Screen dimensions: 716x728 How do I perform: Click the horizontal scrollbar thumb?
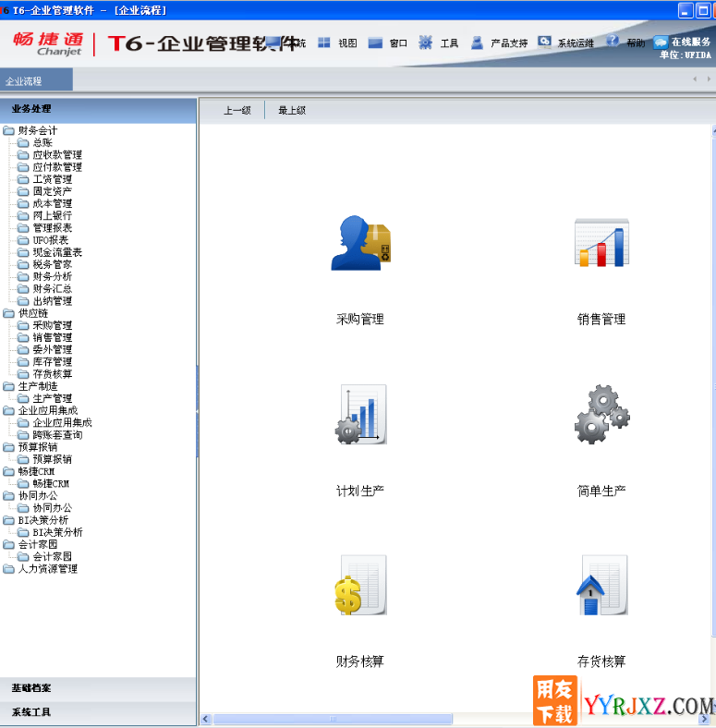tap(333, 719)
